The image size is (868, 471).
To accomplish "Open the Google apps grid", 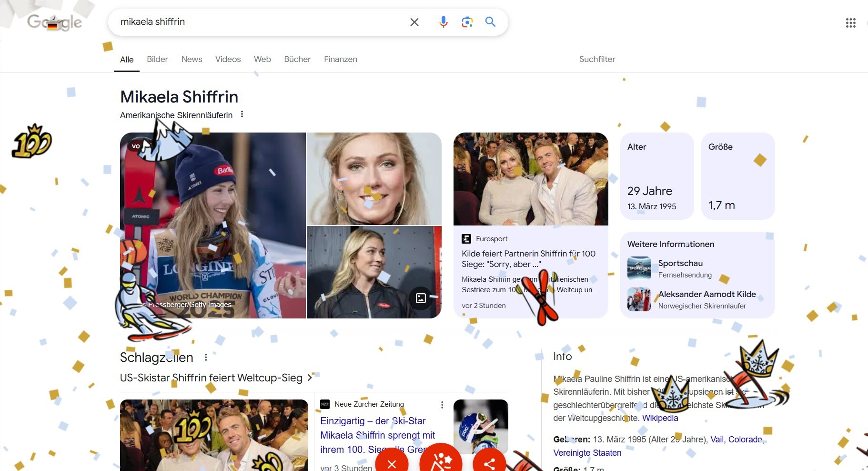I will 850,23.
